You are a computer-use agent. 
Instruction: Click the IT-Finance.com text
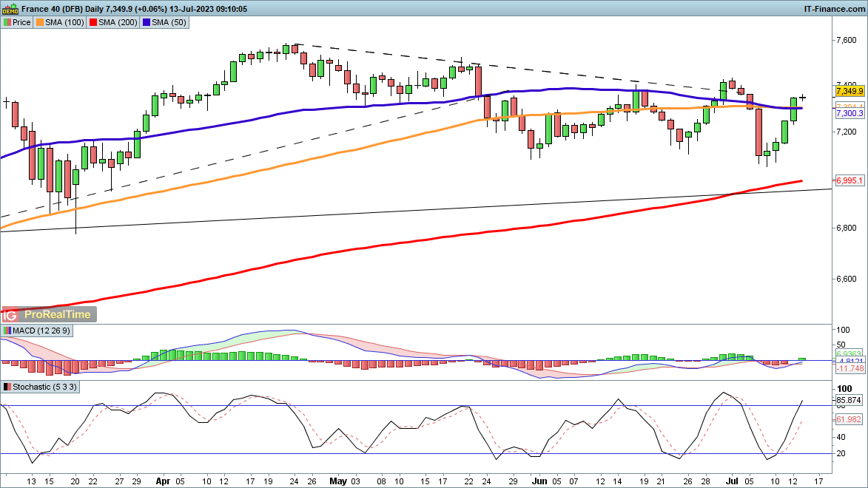(x=834, y=9)
